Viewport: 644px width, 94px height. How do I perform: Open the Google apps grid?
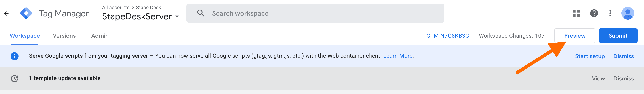(576, 13)
